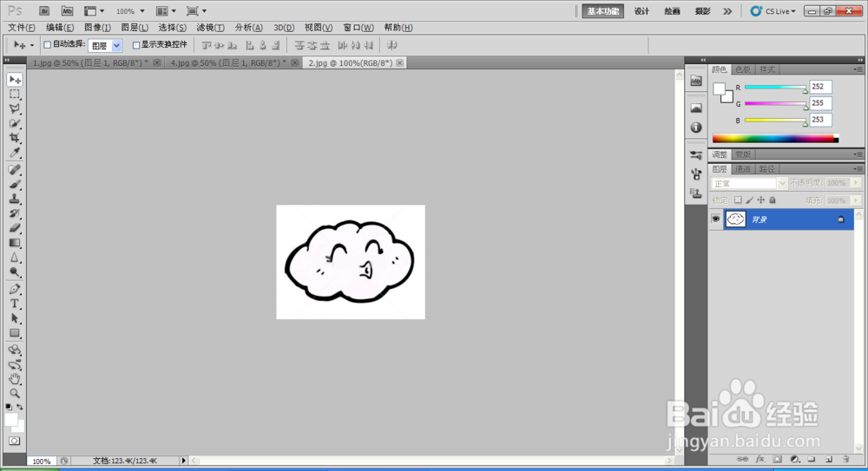The width and height of the screenshot is (868, 471).
Task: Toggle lock all icon in Layers panel
Action: pos(773,200)
